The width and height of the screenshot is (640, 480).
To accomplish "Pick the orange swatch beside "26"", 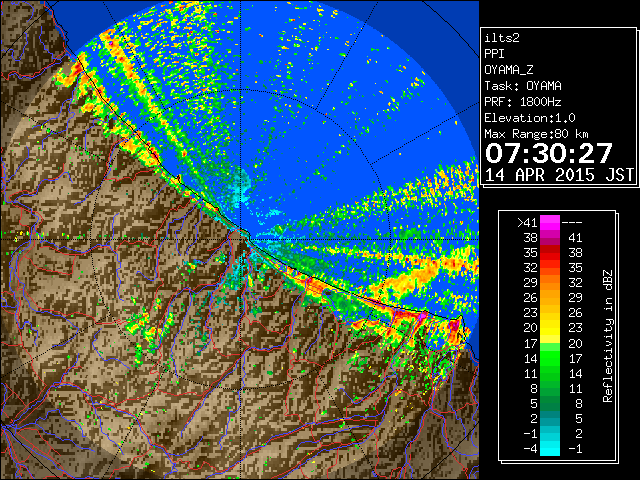I will click(x=550, y=298).
